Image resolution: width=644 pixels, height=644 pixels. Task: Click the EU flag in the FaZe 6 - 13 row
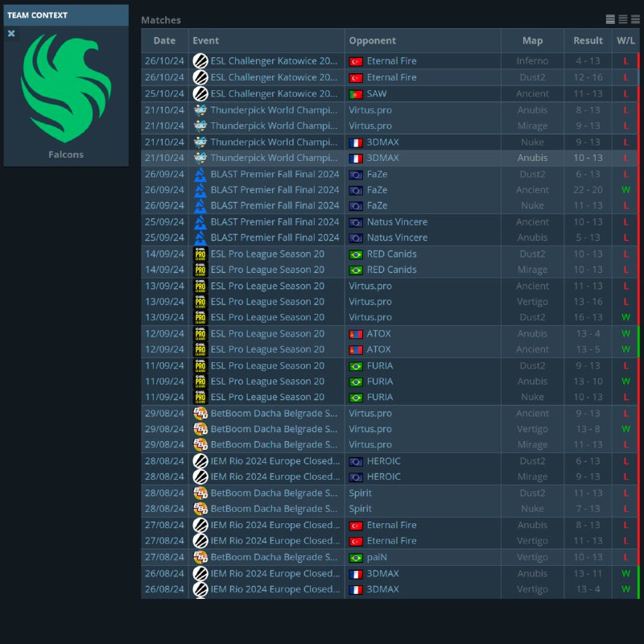tap(356, 175)
